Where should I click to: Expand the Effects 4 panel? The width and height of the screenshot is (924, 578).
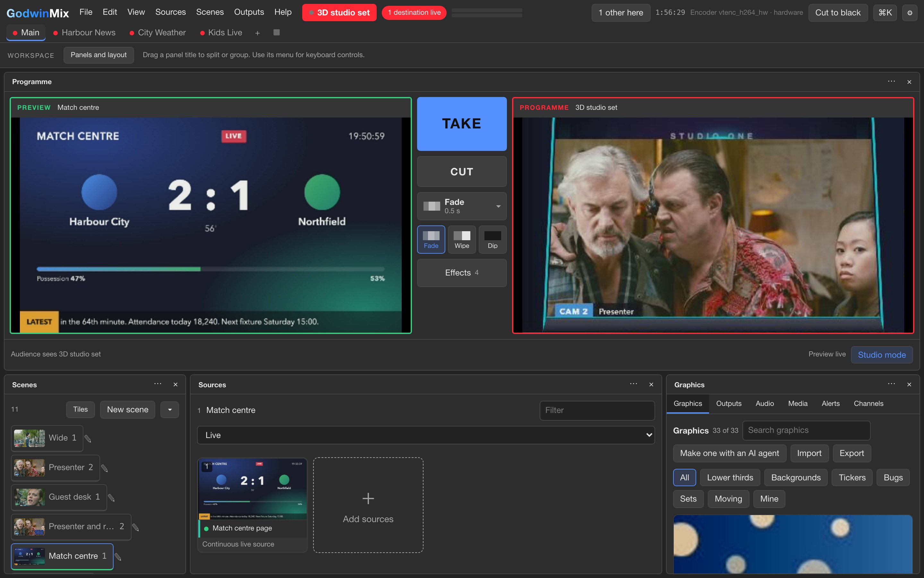[x=462, y=273]
